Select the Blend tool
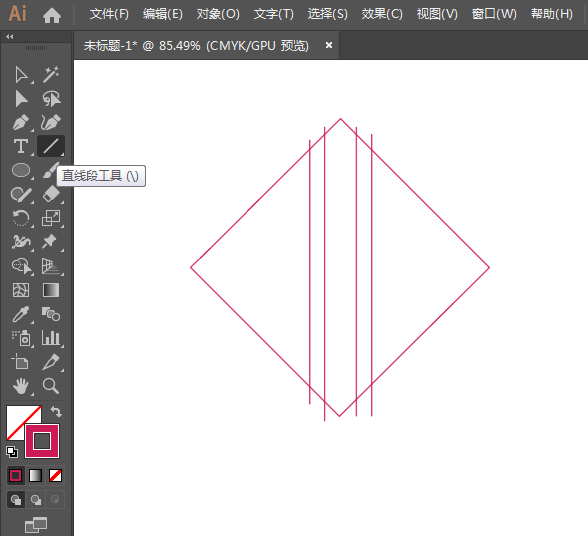Image resolution: width=588 pixels, height=536 pixels. click(x=51, y=314)
